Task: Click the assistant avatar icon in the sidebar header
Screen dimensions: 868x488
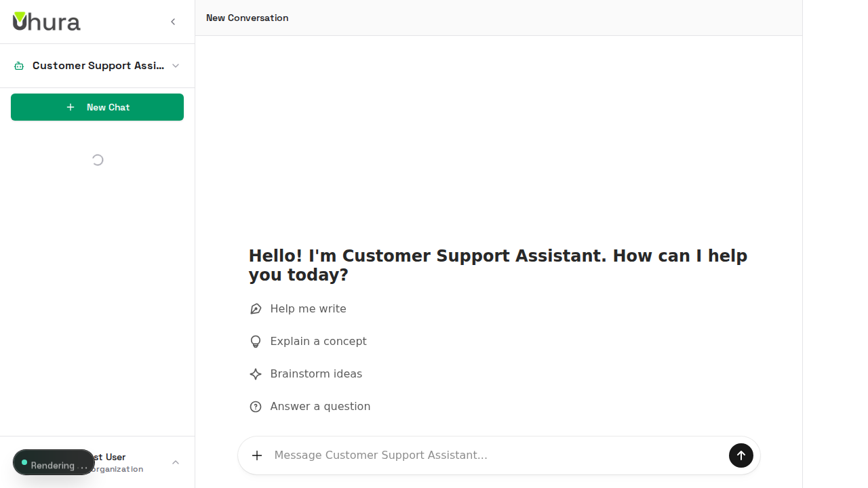Action: tap(18, 65)
